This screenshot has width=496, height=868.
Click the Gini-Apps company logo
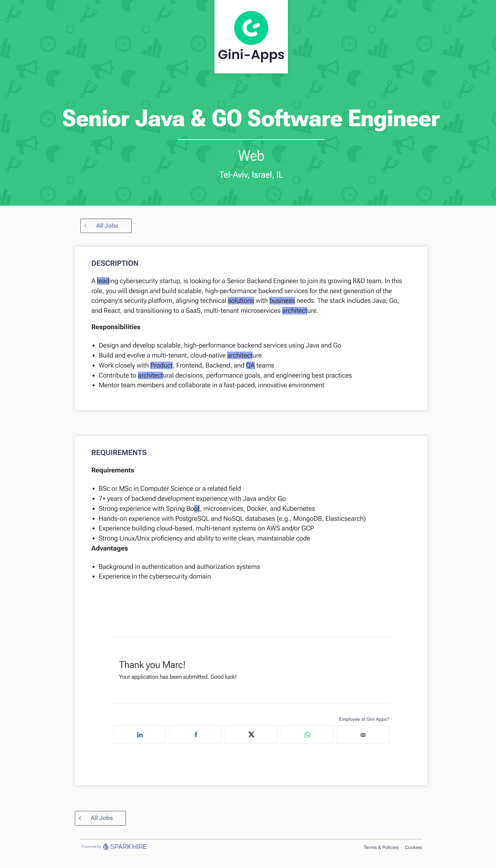[251, 36]
